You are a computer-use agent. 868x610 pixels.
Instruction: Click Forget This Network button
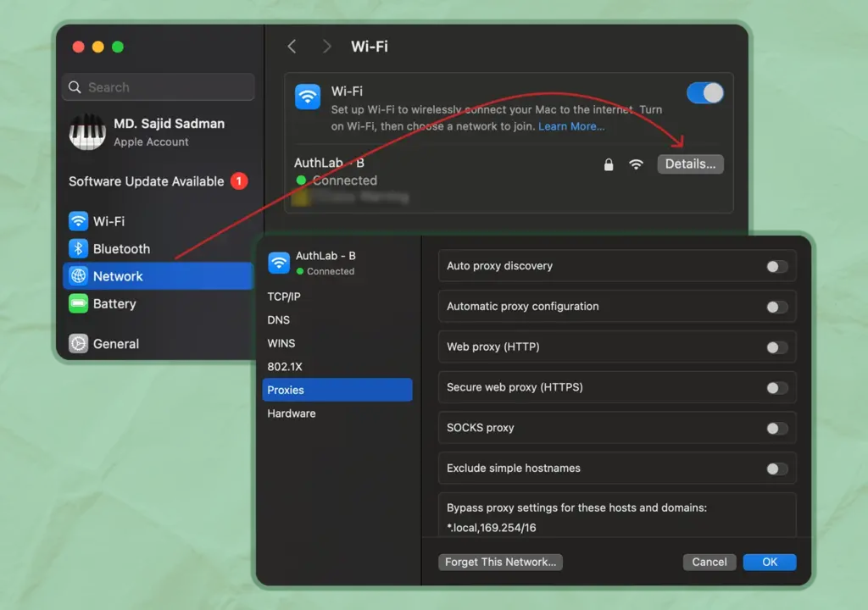(500, 562)
